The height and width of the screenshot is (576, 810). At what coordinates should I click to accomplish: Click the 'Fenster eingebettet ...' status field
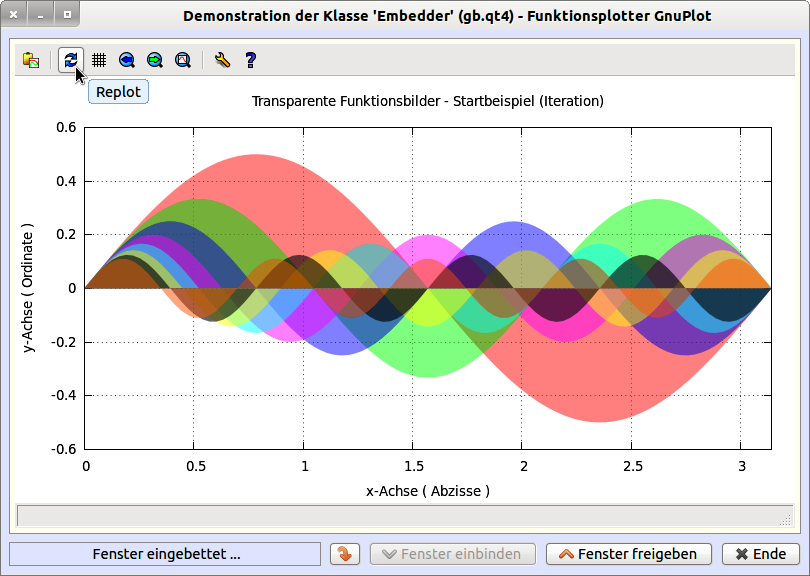165,554
